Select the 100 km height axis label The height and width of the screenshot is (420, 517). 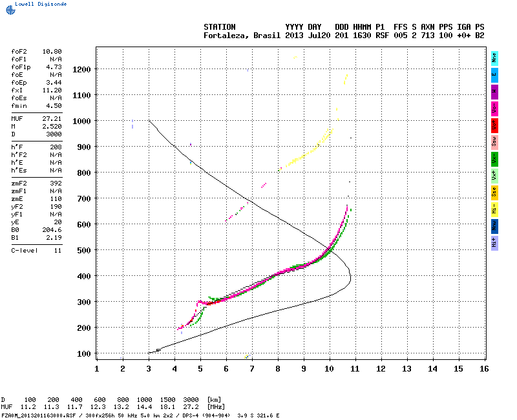[x=84, y=353]
